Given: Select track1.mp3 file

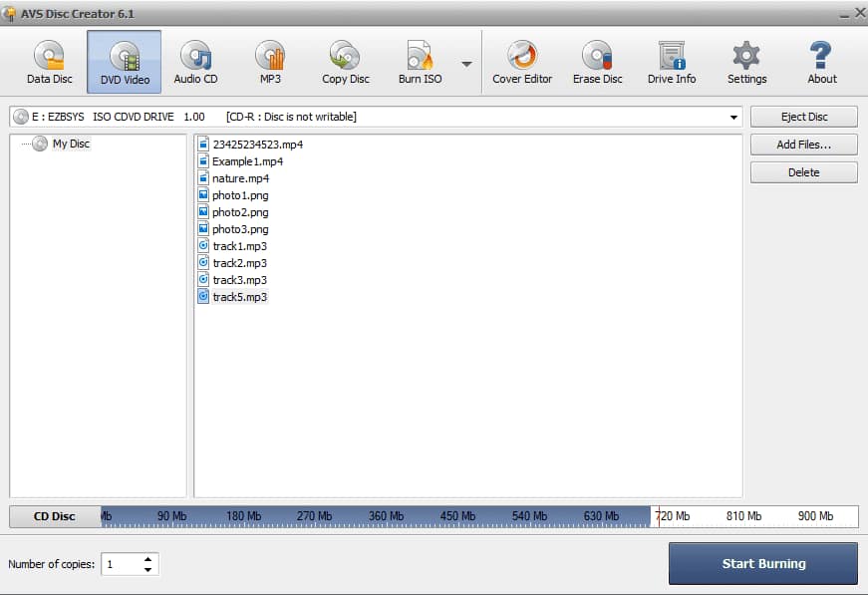Looking at the screenshot, I should tap(240, 246).
